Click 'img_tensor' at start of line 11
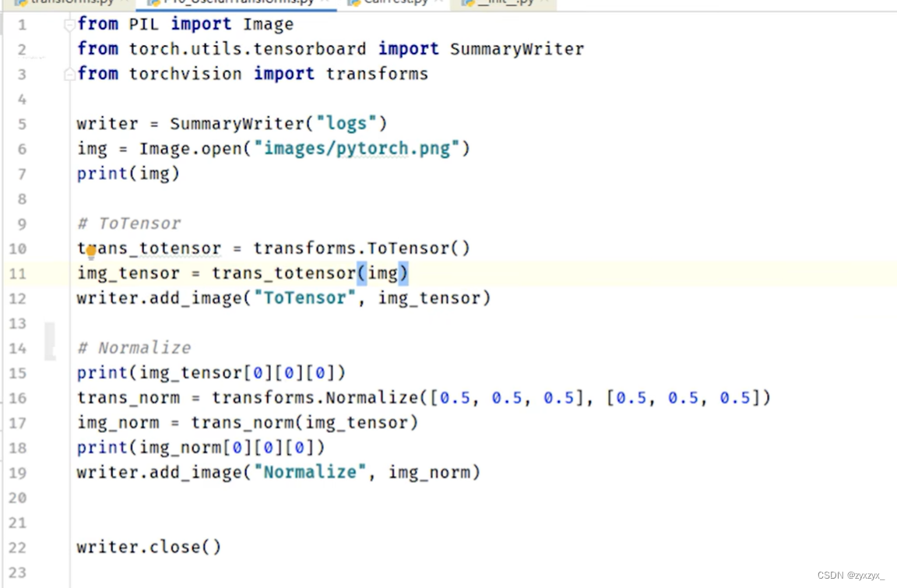 (128, 273)
